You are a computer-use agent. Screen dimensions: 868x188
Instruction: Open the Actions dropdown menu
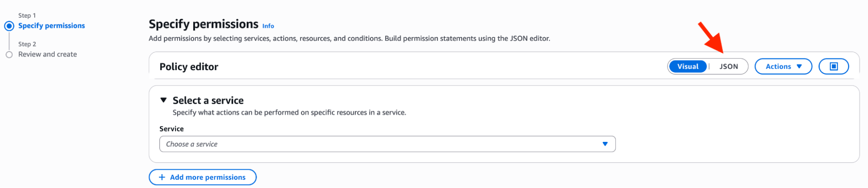tap(783, 67)
